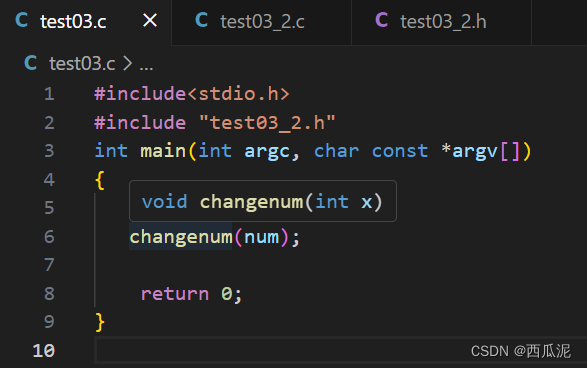Viewport: 587px width, 368px height.
Task: Click line number 10 in gutter
Action: pos(44,351)
